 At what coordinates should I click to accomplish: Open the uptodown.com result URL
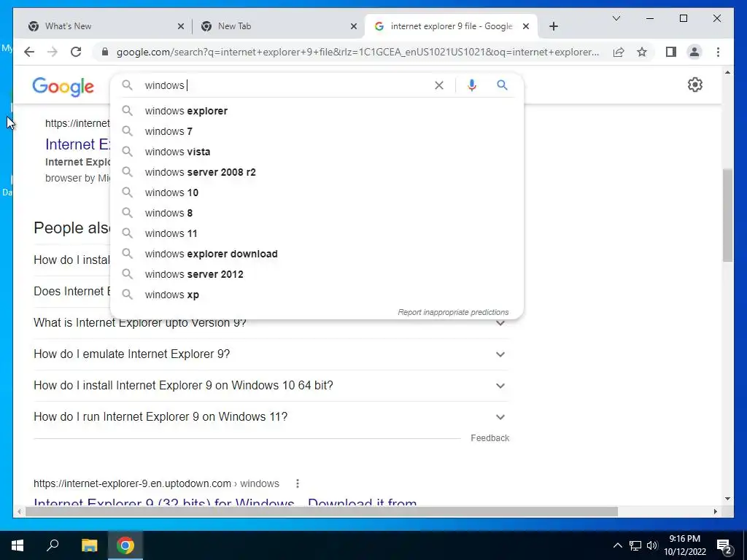tap(156, 484)
